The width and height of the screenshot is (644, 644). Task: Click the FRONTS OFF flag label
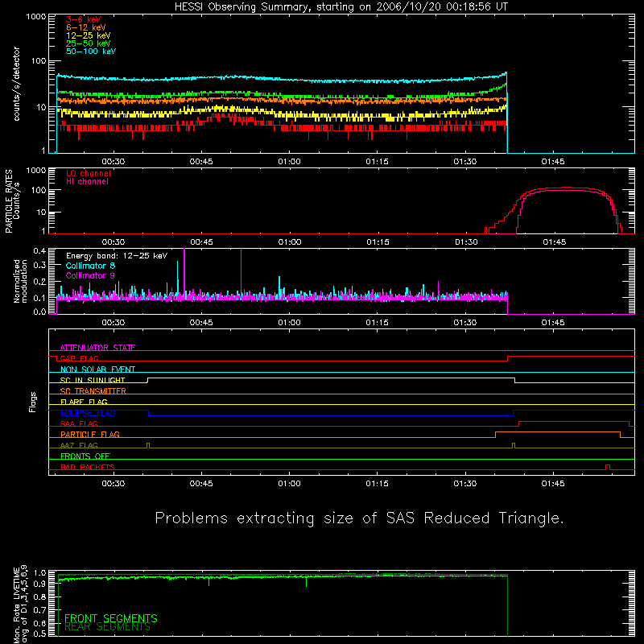pyautogui.click(x=85, y=456)
